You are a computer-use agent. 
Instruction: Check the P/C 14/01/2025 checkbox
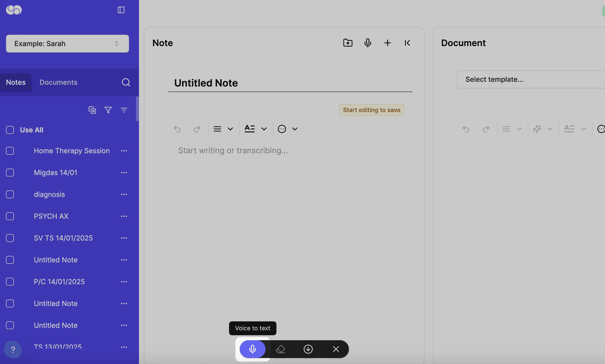(10, 282)
